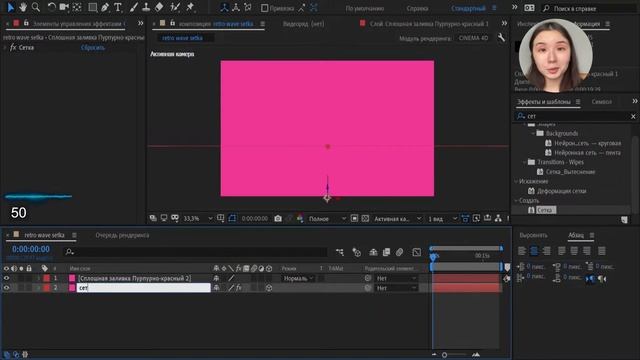Click layer 1 magenta label color swatch
Image resolution: width=640 pixels, height=360 pixels.
click(72, 278)
